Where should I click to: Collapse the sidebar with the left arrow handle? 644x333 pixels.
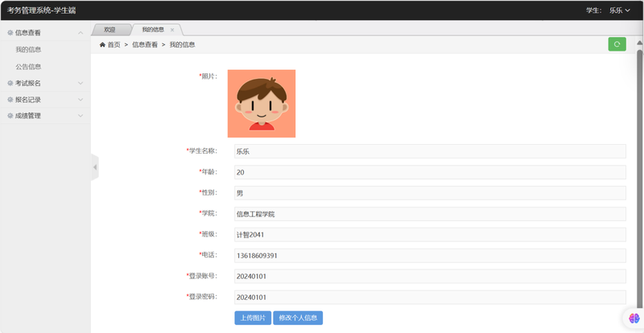[x=95, y=167]
